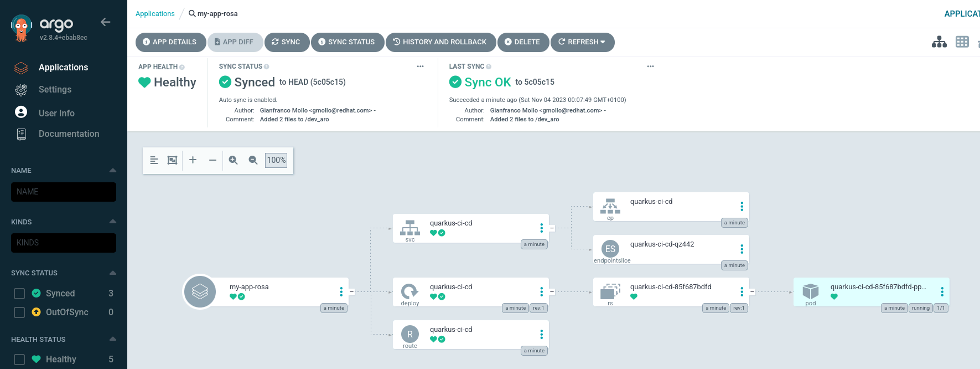Open the pod node's three-dot menu
Viewport: 980px width, 369px height.
point(942,291)
